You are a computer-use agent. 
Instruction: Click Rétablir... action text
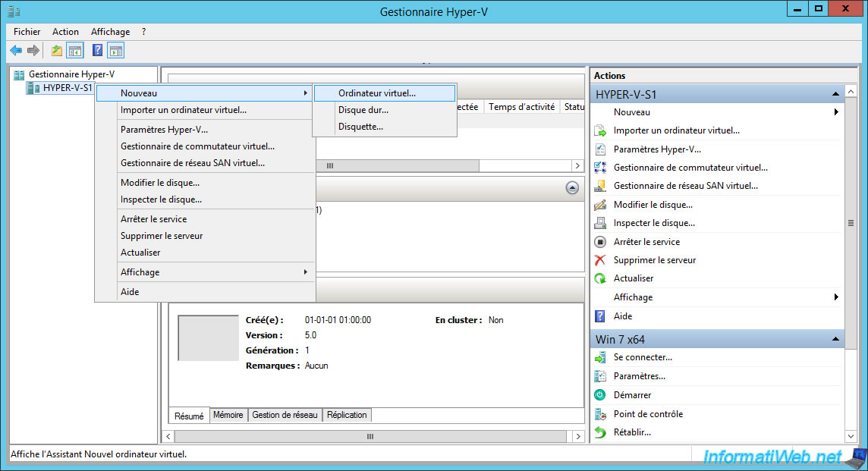(x=632, y=432)
